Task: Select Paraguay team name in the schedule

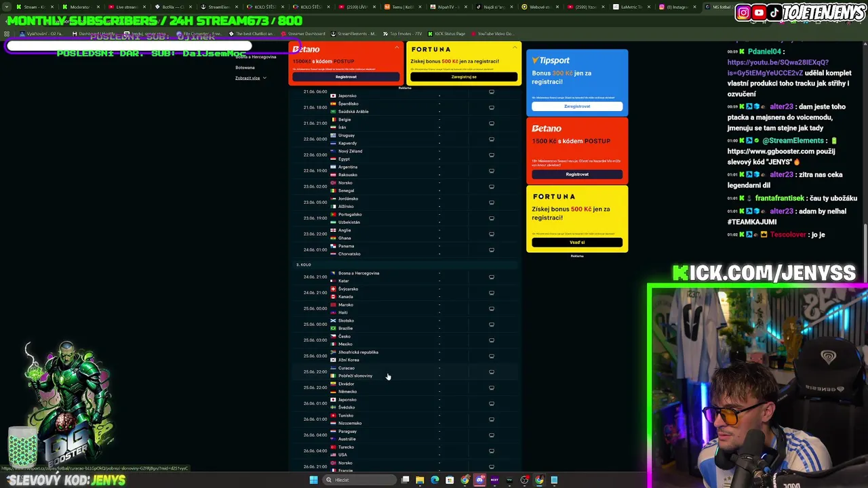Action: tap(347, 431)
